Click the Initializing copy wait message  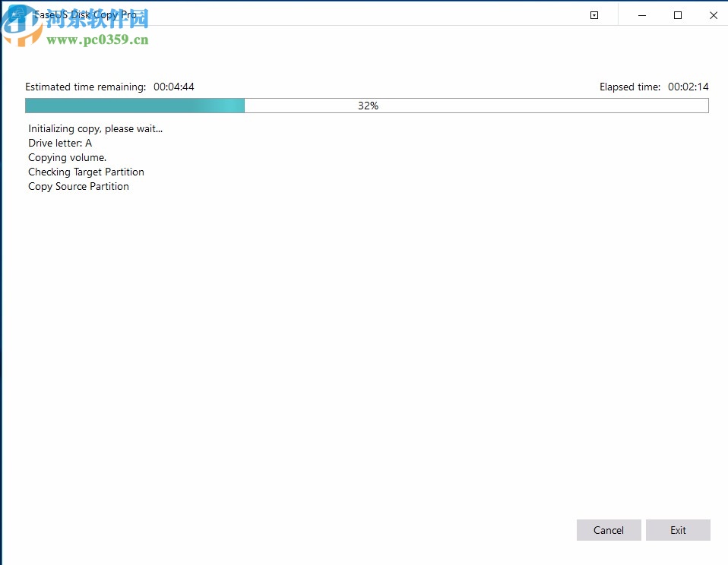coord(95,128)
